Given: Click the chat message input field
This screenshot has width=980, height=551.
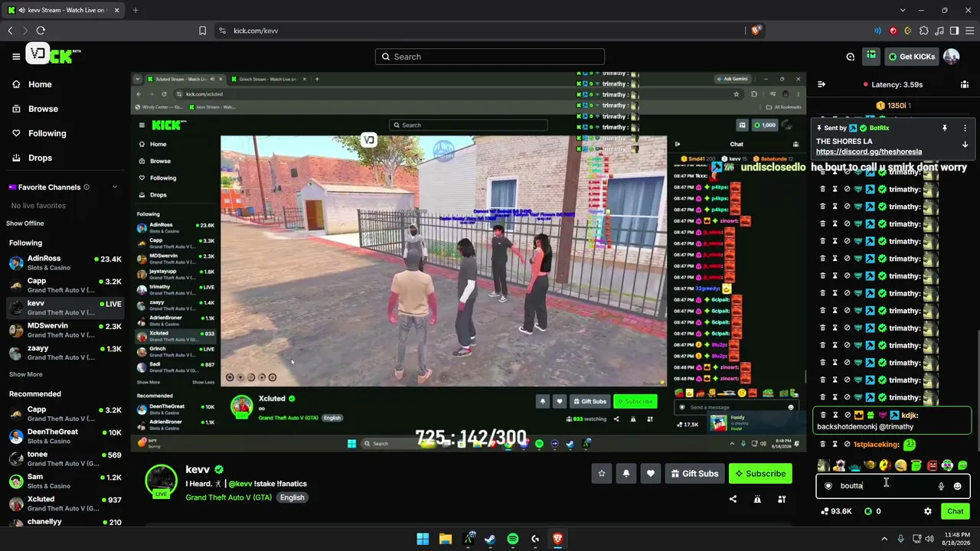Looking at the screenshot, I should pos(893,486).
